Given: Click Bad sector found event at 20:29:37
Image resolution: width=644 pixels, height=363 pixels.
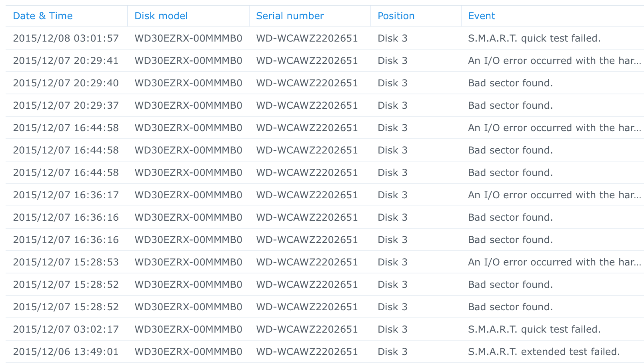Looking at the screenshot, I should pyautogui.click(x=510, y=106).
